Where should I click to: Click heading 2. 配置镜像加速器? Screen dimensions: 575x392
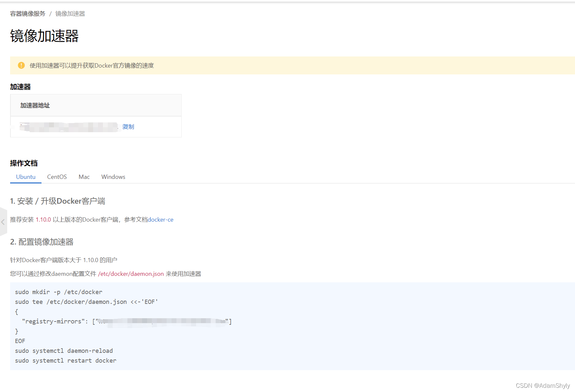click(42, 242)
